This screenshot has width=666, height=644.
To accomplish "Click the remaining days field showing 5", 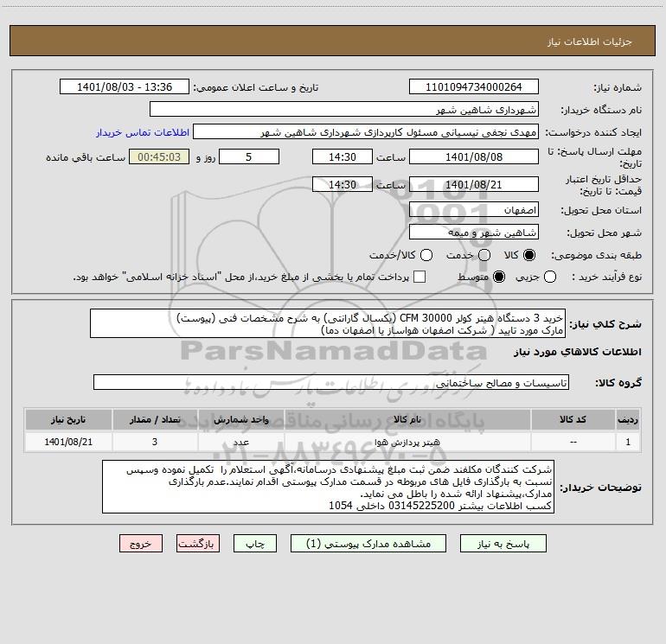I will tap(249, 156).
